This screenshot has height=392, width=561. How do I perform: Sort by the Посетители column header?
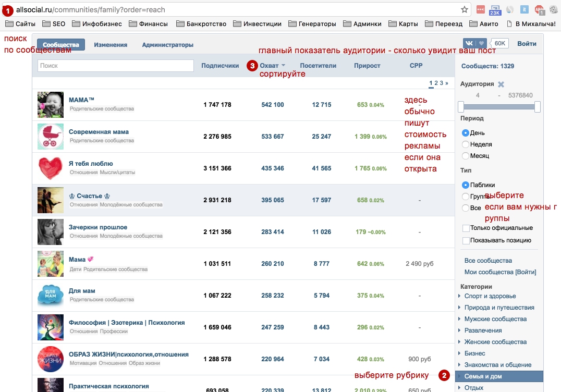318,66
